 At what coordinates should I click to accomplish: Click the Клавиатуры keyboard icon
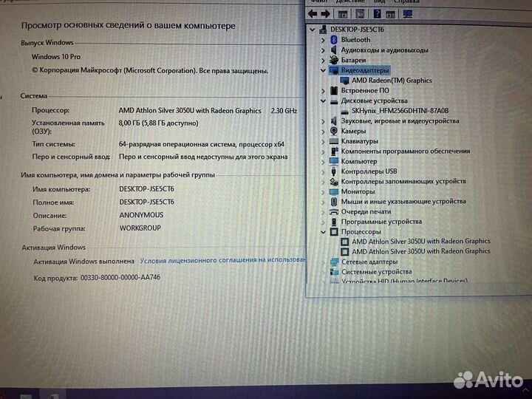point(334,141)
